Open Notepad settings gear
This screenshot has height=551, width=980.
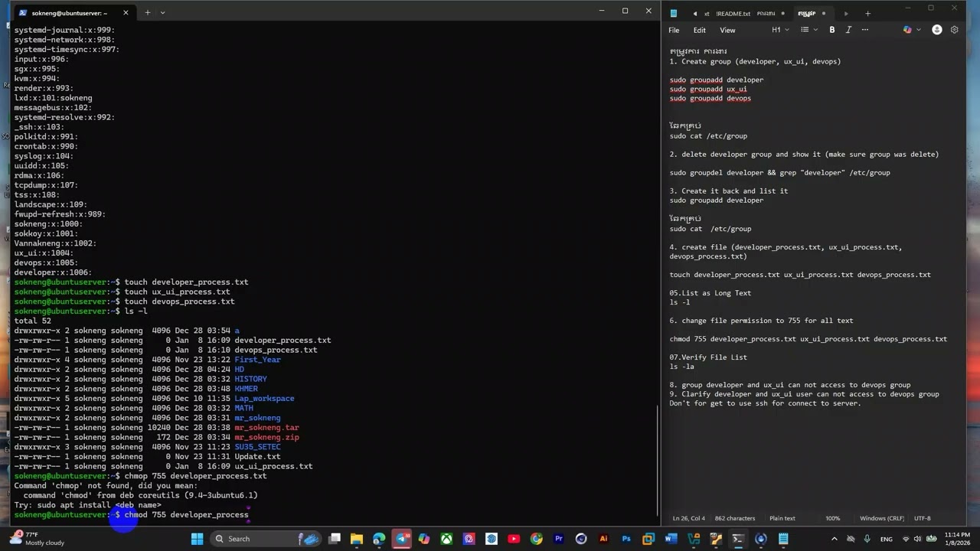(954, 30)
